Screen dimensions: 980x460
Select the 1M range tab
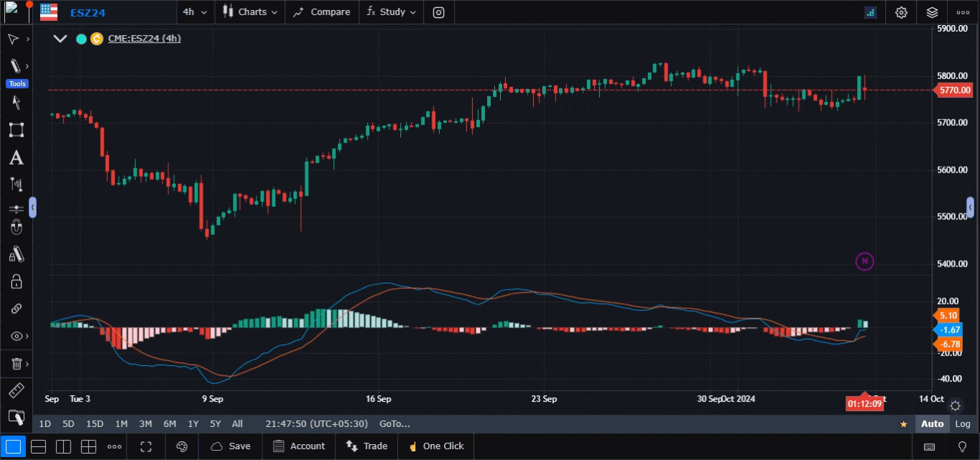(121, 424)
